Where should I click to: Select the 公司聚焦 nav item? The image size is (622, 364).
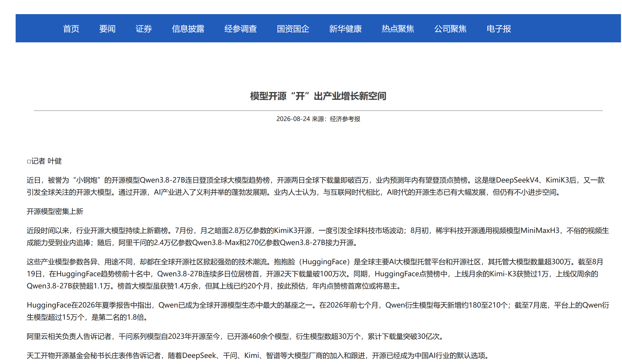pos(450,29)
